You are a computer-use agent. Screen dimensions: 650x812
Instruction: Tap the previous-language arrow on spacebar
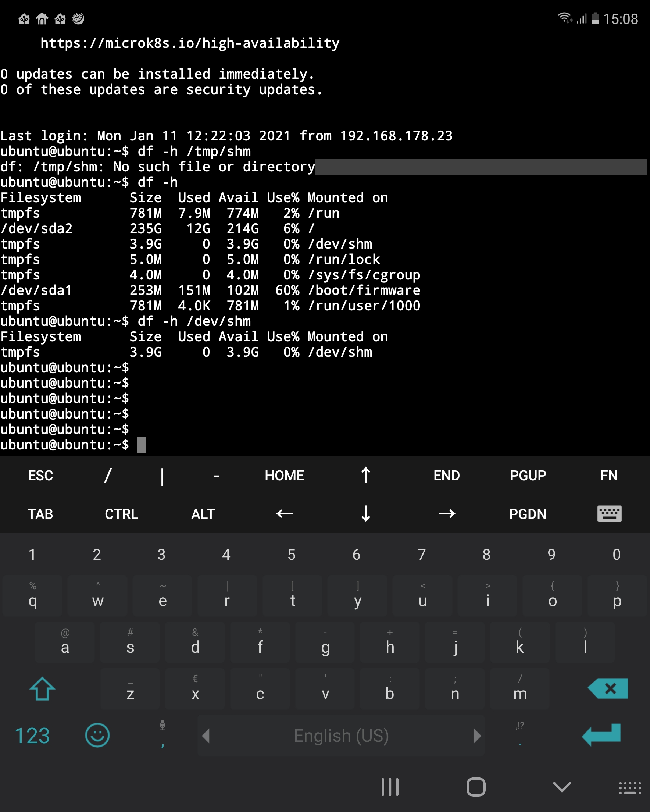point(206,735)
